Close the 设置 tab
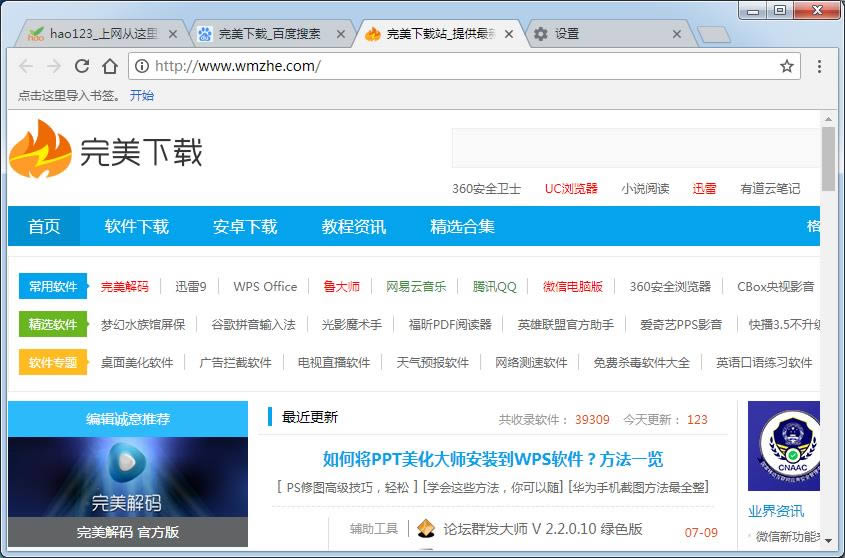845x558 pixels. coord(677,34)
